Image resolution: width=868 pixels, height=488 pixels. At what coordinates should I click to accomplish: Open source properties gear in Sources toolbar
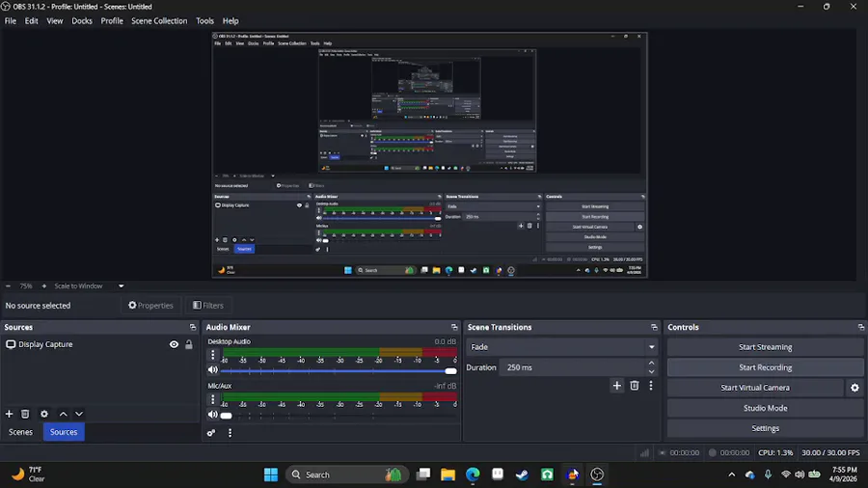point(44,414)
